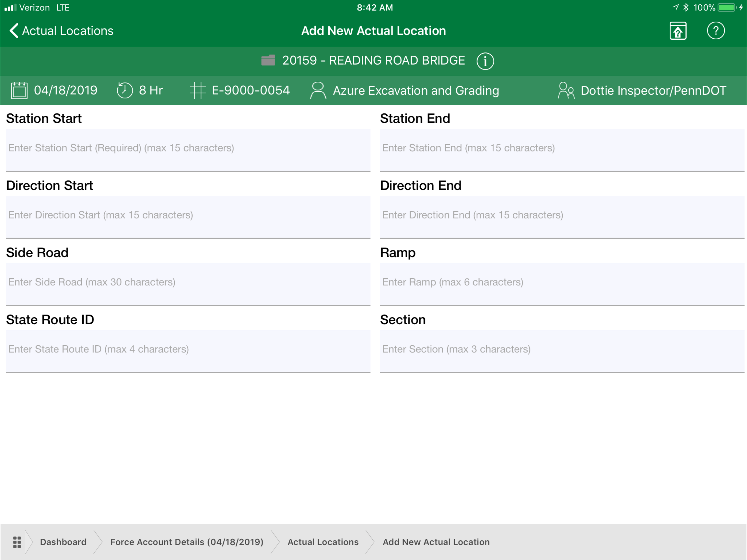Select the Direction Start field
747x560 pixels.
(x=188, y=217)
